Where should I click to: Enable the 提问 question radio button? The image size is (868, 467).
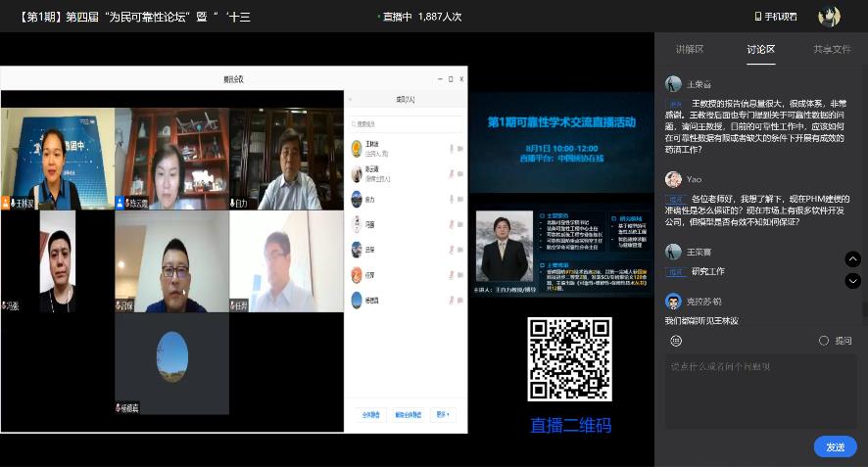[824, 341]
